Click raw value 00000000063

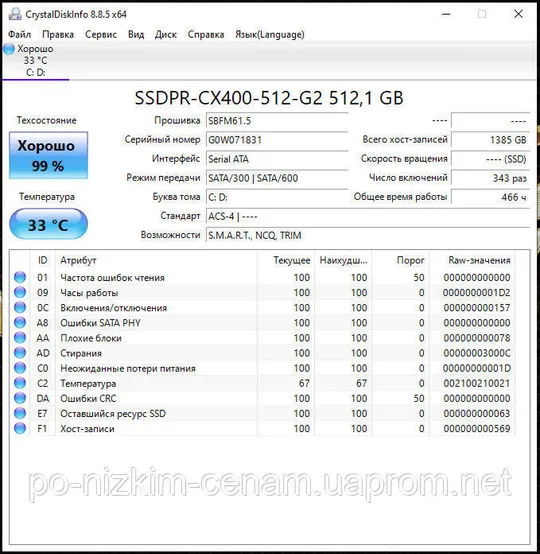(477, 414)
